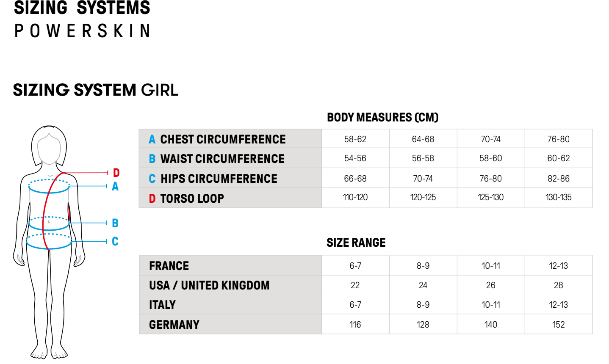Select the Torso Loop row label
This screenshot has height=364, width=609.
(x=192, y=199)
